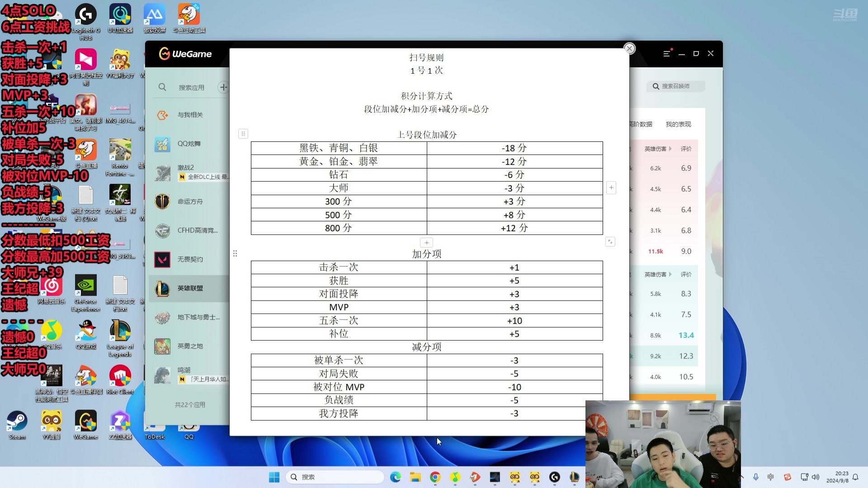Open League of Legends taskbar icon

pos(575,477)
